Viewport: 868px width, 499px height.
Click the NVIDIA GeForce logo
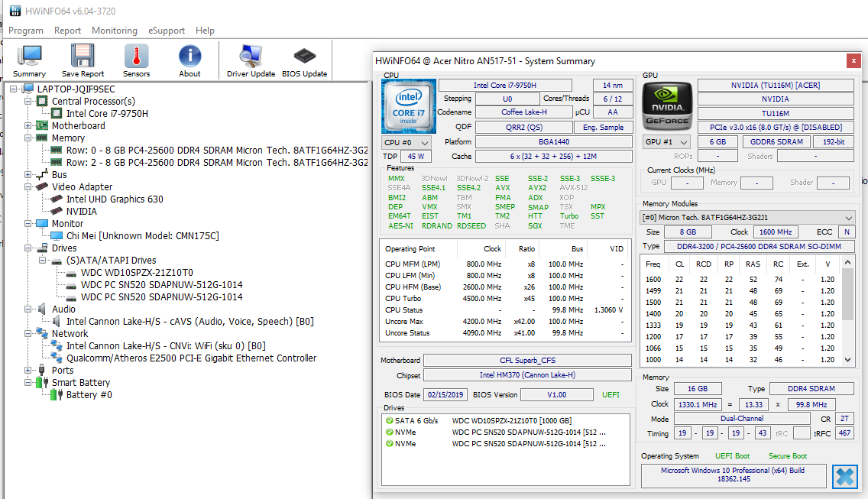pos(667,105)
